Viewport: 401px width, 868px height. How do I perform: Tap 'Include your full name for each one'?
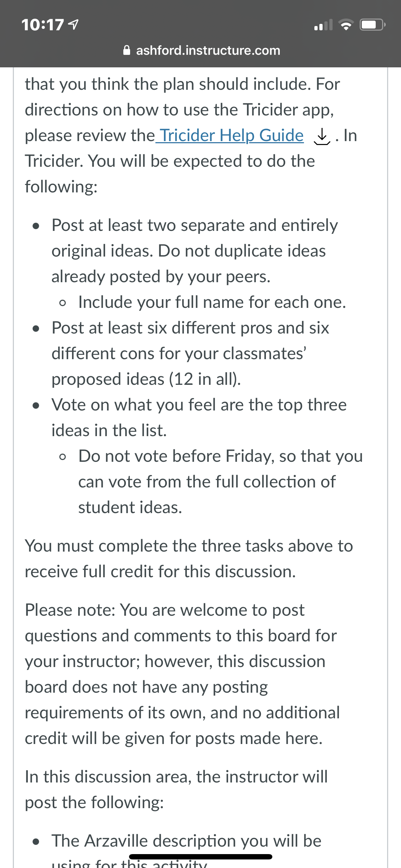(x=212, y=302)
